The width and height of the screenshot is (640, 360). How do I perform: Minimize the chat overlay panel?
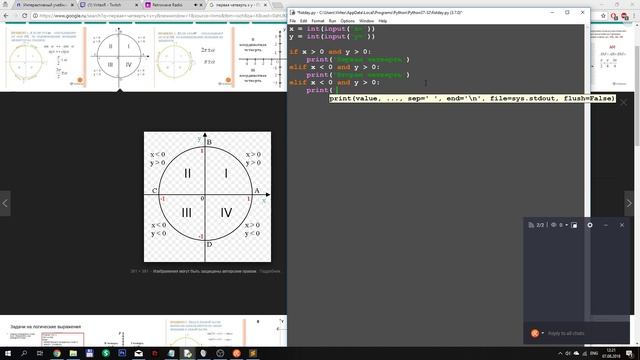606,225
